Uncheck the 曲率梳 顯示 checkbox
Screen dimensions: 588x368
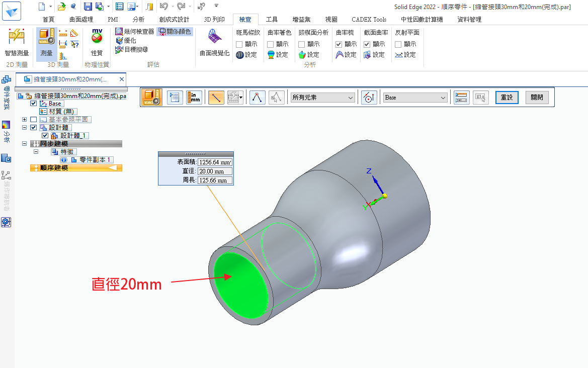click(x=339, y=44)
